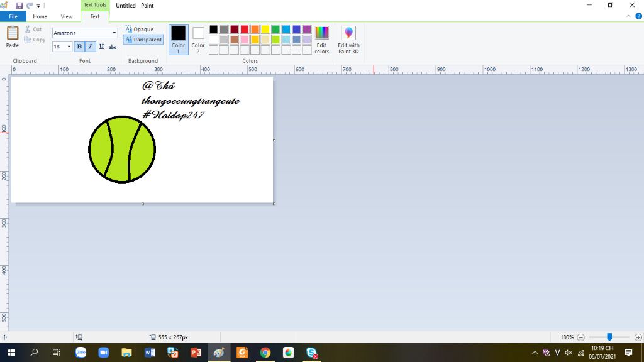Click the text "#Hoidap247" on canvas

173,115
